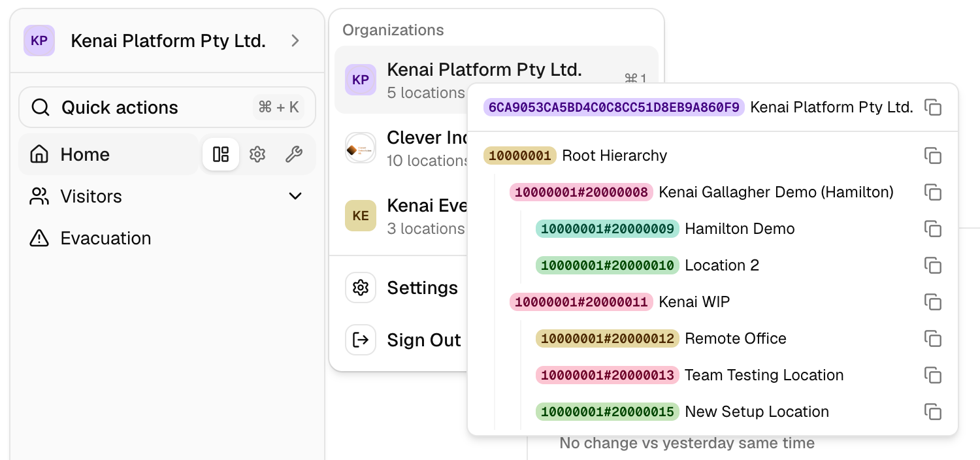Open the Visitors sidebar item
Viewport: 980px width, 460px height.
pos(167,196)
